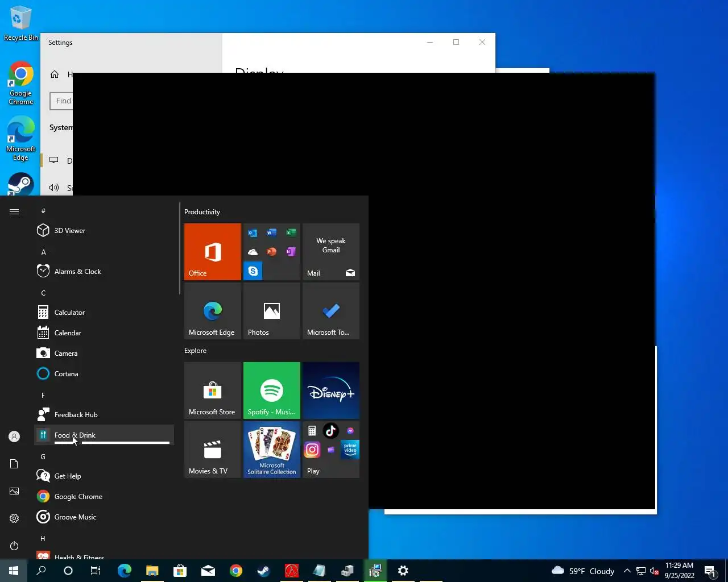728x582 pixels.
Task: Launch Groove Music app
Action: click(104, 517)
